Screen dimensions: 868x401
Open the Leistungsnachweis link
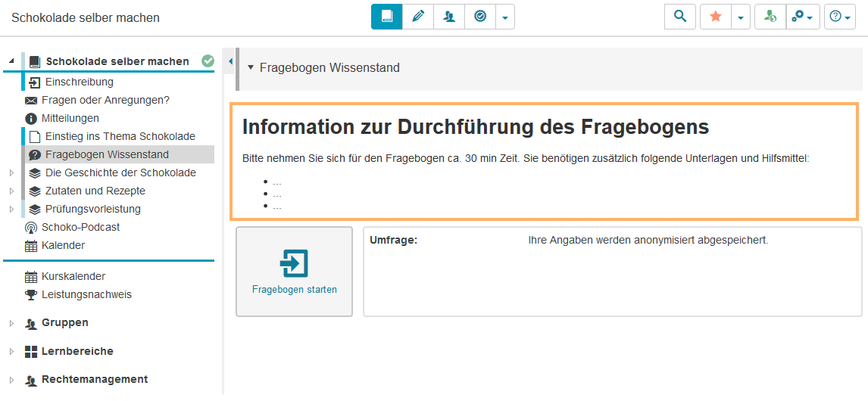tap(86, 294)
